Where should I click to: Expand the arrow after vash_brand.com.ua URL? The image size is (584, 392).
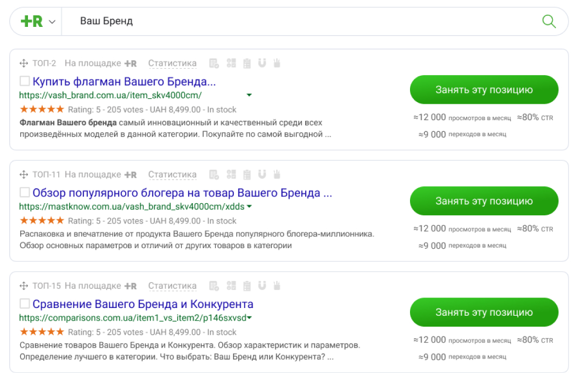tap(249, 95)
